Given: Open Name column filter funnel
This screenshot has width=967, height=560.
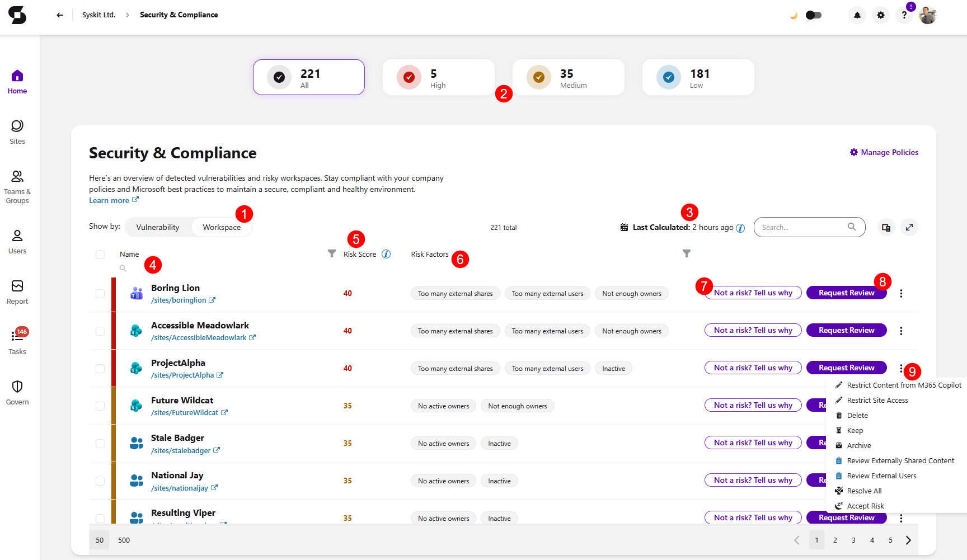Looking at the screenshot, I should (332, 253).
